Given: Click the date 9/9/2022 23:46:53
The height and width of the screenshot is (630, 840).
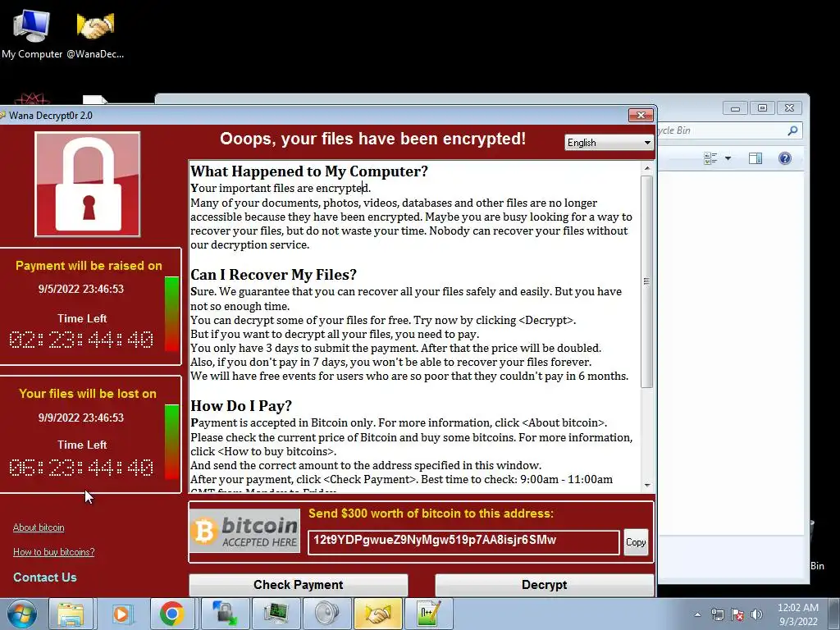Looking at the screenshot, I should click(81, 418).
